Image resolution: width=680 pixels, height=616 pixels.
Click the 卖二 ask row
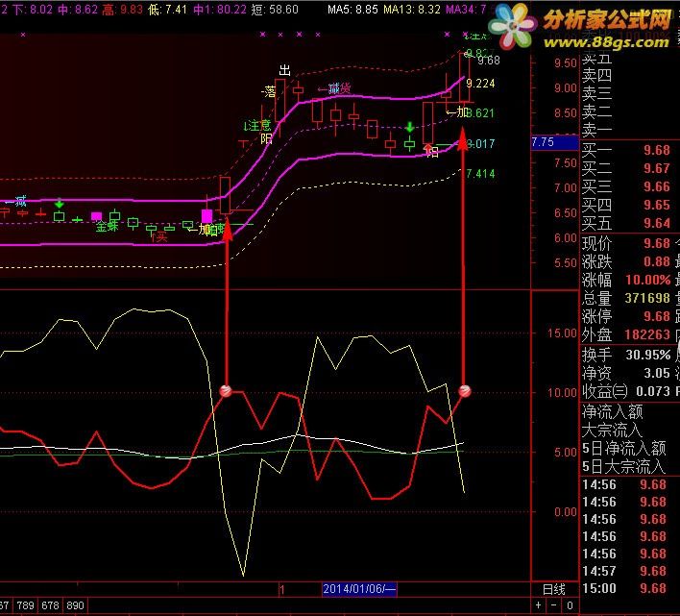pyautogui.click(x=596, y=111)
